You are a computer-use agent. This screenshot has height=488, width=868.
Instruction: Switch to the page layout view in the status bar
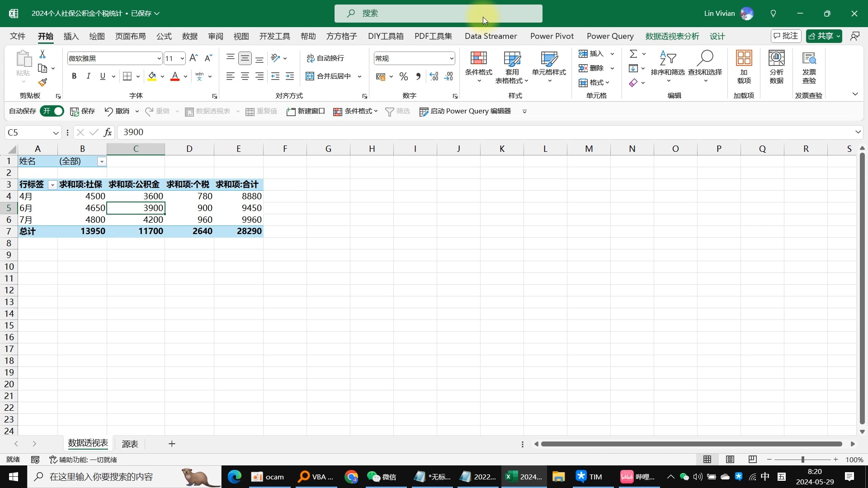point(730,460)
